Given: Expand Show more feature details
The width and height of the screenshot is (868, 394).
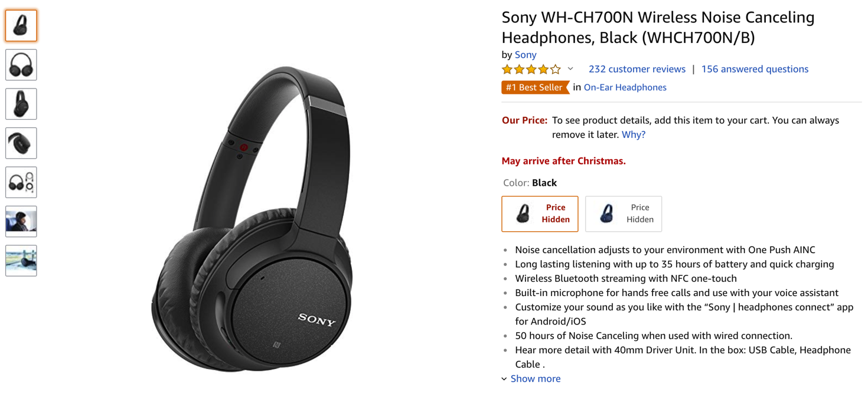Looking at the screenshot, I should (x=535, y=379).
